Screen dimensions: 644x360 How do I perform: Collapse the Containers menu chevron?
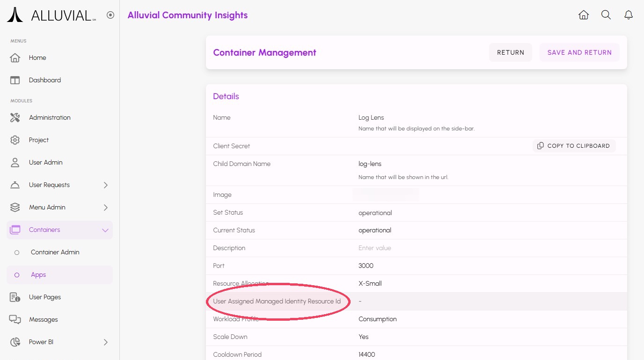105,230
